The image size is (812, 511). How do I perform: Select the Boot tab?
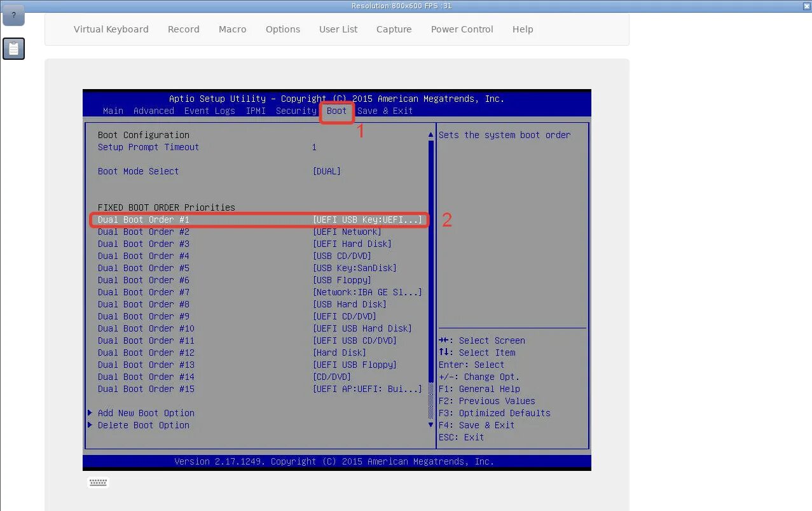[337, 111]
